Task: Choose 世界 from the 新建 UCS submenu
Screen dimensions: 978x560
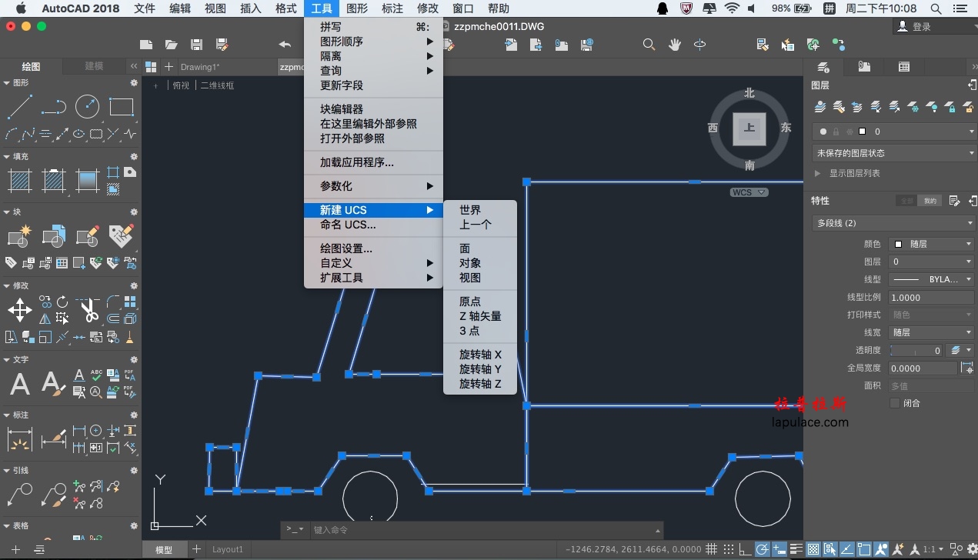Action: pyautogui.click(x=470, y=210)
